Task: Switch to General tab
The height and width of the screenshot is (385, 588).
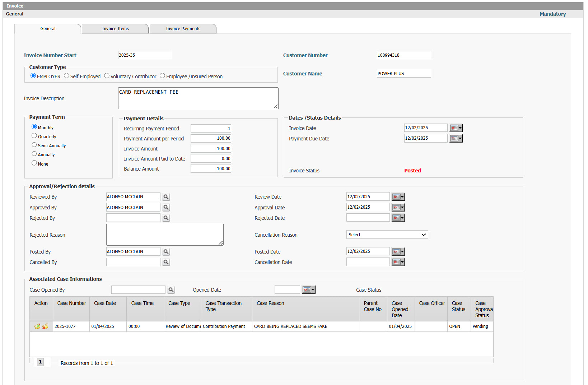Action: click(48, 29)
